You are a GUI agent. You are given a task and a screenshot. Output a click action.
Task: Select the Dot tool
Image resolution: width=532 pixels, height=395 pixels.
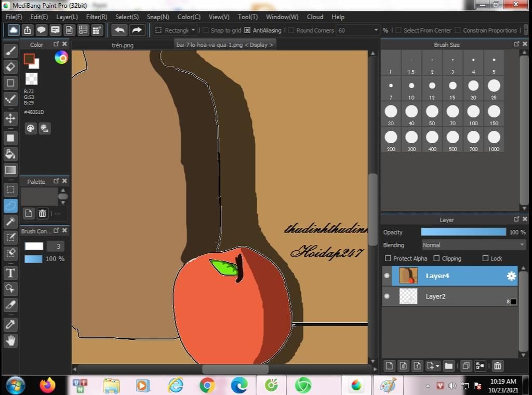tap(10, 99)
